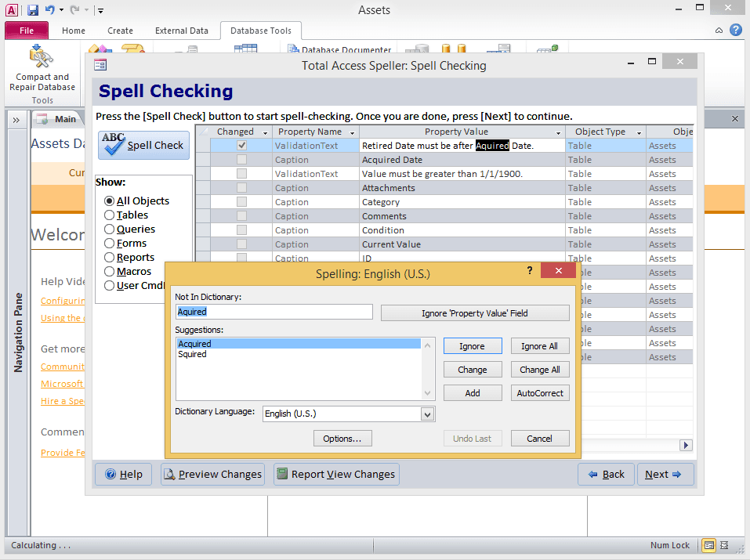Click the question mark in Spelling dialog

pos(530,270)
